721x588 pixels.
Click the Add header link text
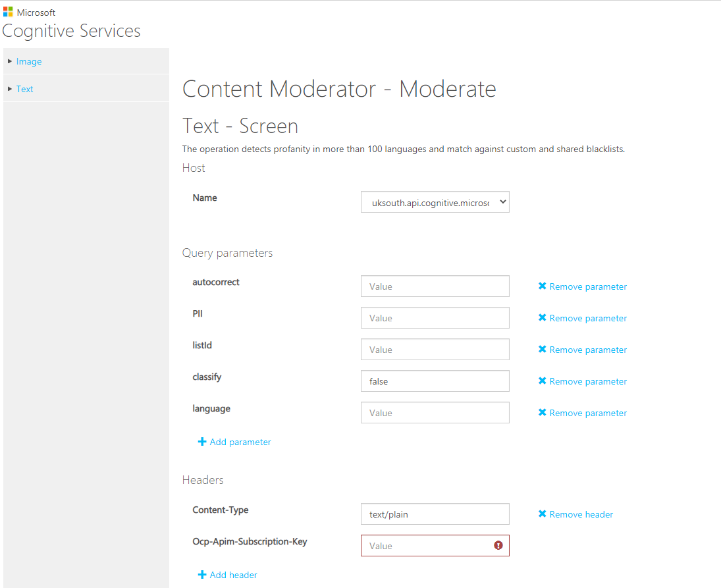233,575
